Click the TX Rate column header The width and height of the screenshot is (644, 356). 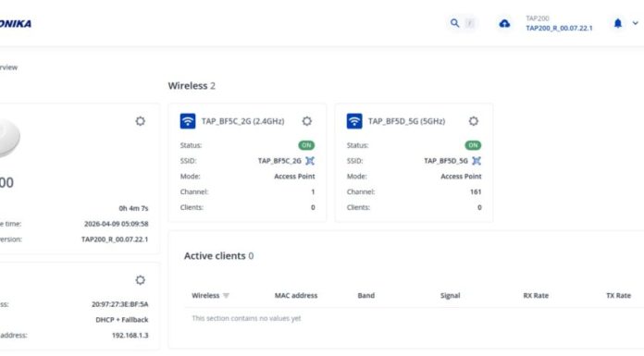(x=618, y=296)
